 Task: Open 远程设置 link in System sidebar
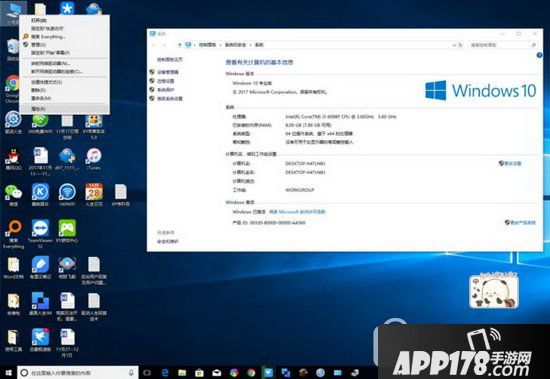point(166,81)
